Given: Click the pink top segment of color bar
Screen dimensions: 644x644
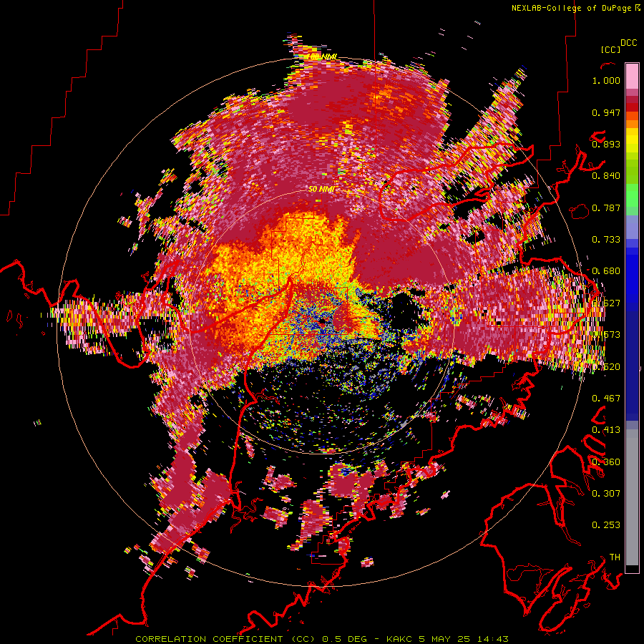Looking at the screenshot, I should (x=632, y=76).
